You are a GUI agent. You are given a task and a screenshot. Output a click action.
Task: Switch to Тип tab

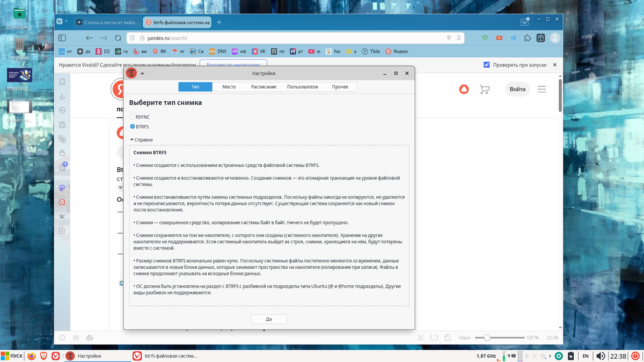click(195, 87)
